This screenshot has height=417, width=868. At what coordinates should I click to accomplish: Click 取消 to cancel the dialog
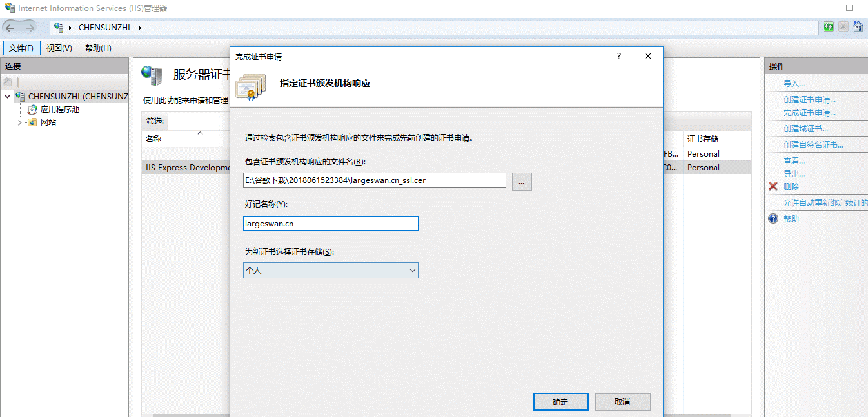pos(622,402)
